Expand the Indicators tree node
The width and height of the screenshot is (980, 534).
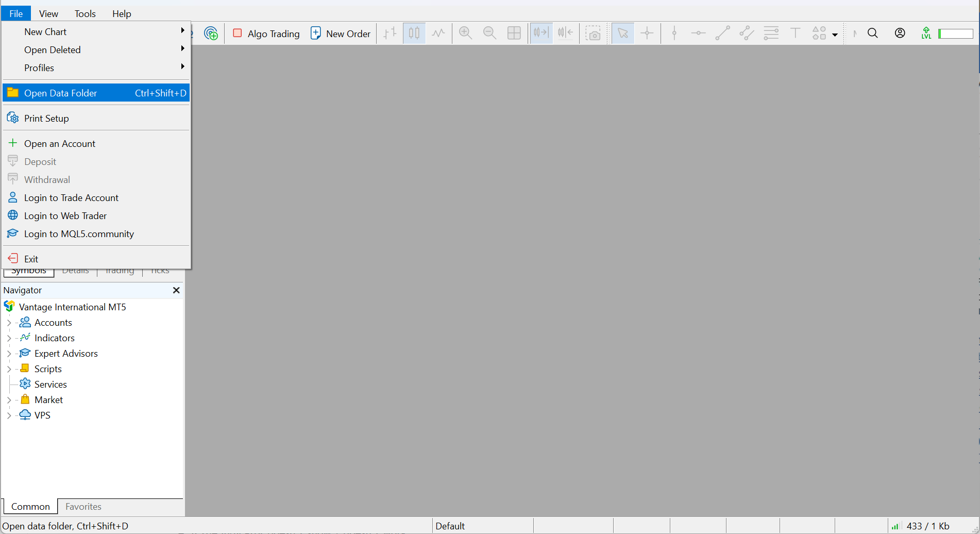coord(9,339)
